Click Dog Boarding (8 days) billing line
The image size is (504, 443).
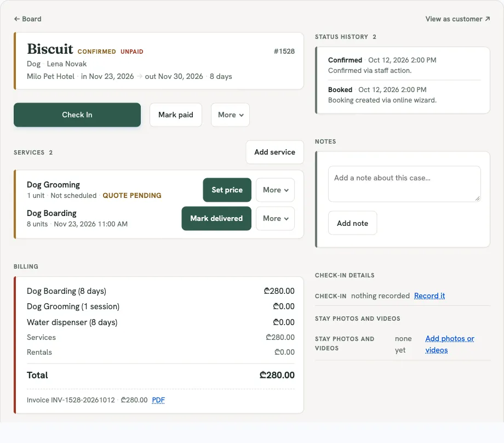(161, 291)
